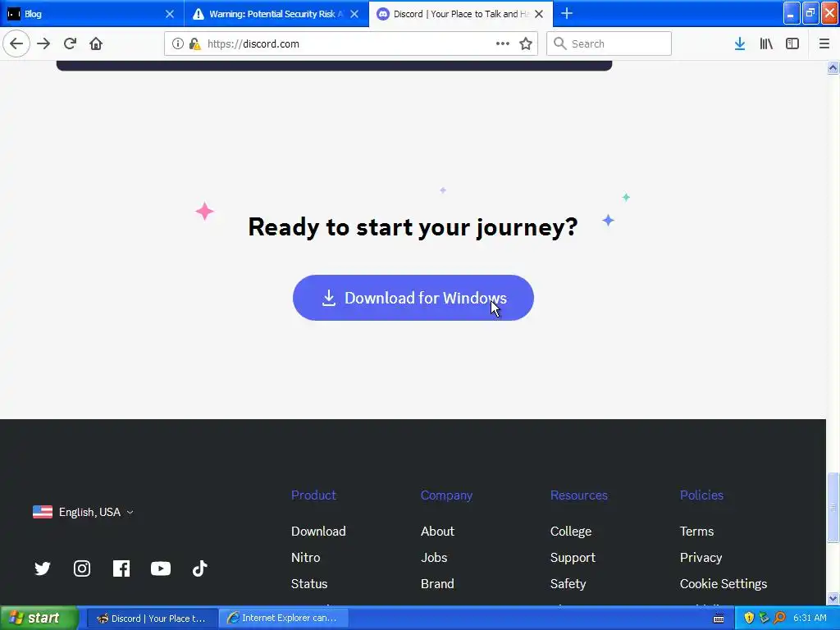This screenshot has width=840, height=630.
Task: Reload the current Discord page
Action: click(x=70, y=43)
